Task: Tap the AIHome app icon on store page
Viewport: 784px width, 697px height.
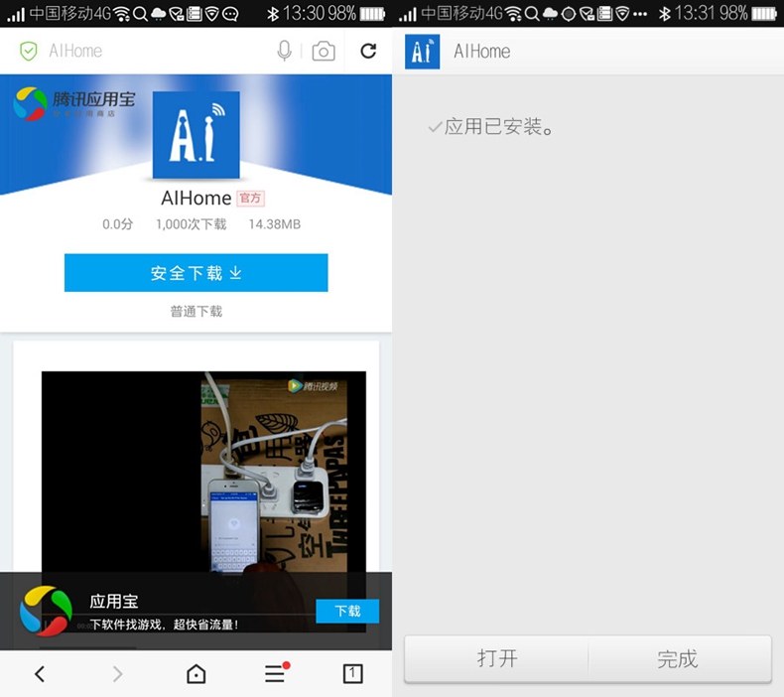Action: click(x=196, y=135)
